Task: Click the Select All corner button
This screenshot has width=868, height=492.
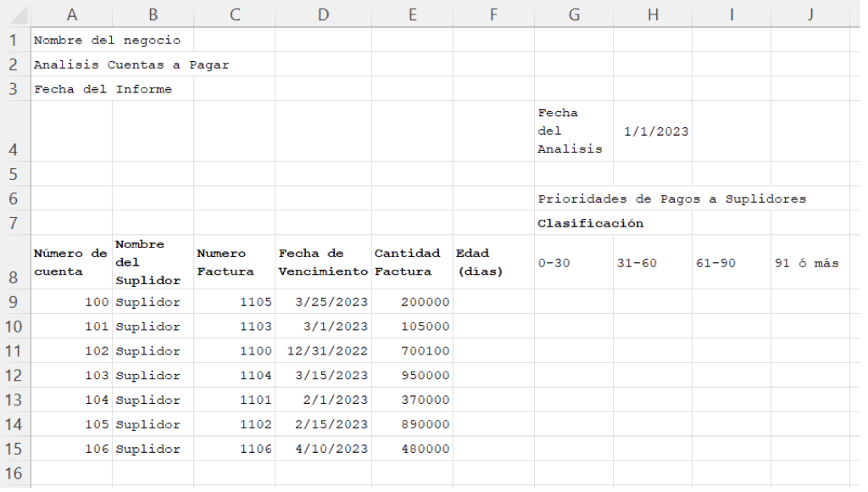Action: 14,14
